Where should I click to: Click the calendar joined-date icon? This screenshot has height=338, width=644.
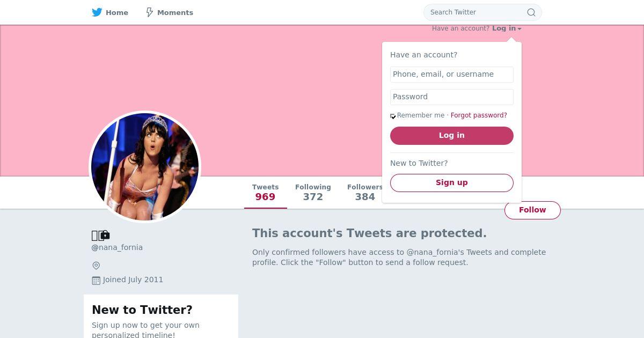[96, 280]
